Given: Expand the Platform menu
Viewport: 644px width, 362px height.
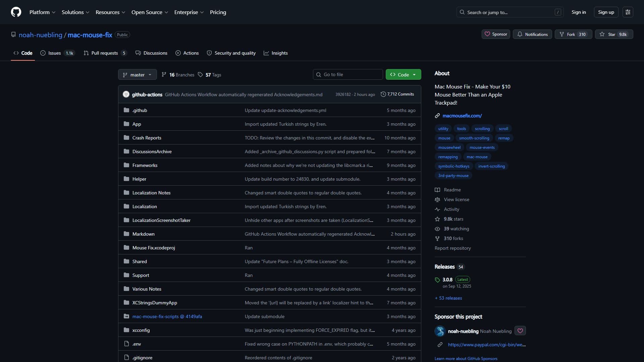Looking at the screenshot, I should tap(42, 12).
